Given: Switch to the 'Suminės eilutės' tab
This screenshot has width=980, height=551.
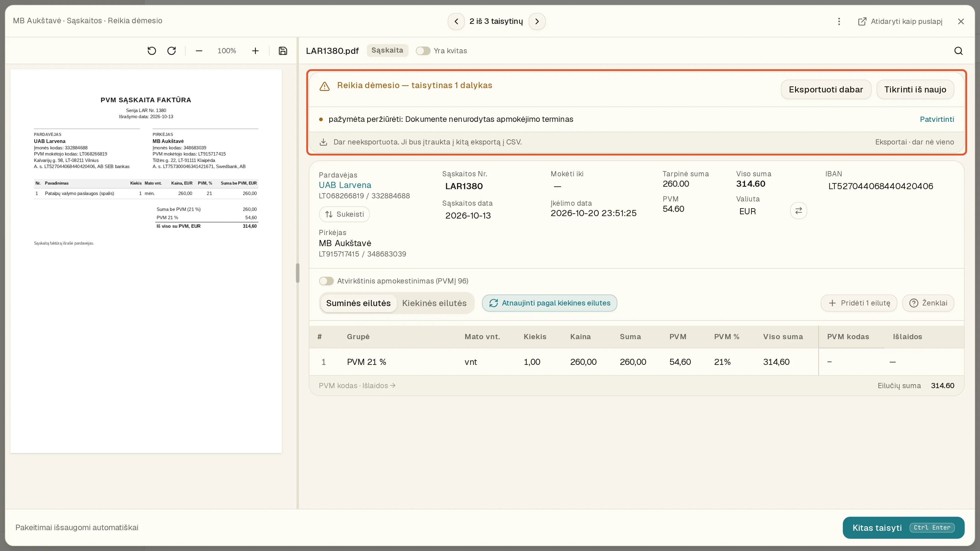Looking at the screenshot, I should (358, 303).
